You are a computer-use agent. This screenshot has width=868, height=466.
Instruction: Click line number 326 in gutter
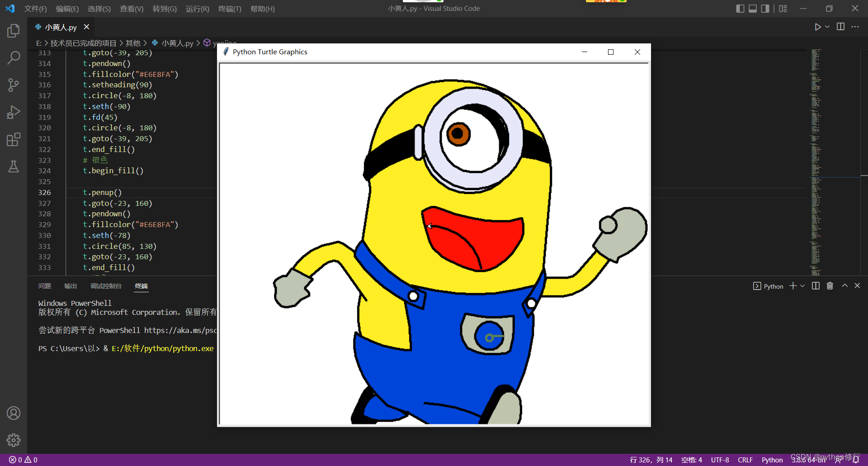click(44, 192)
